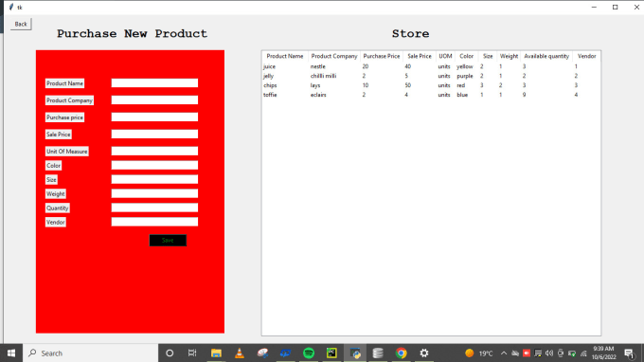This screenshot has width=644, height=362.
Task: Click the Weight column header in table
Action: click(x=509, y=56)
